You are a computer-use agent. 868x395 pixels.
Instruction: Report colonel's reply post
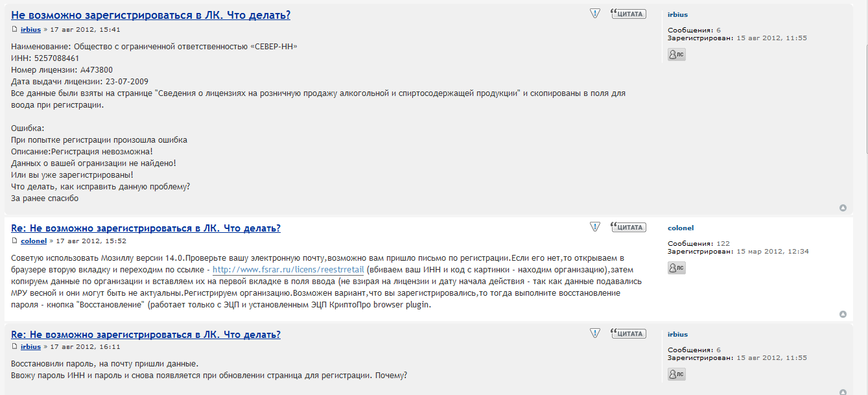coord(595,227)
